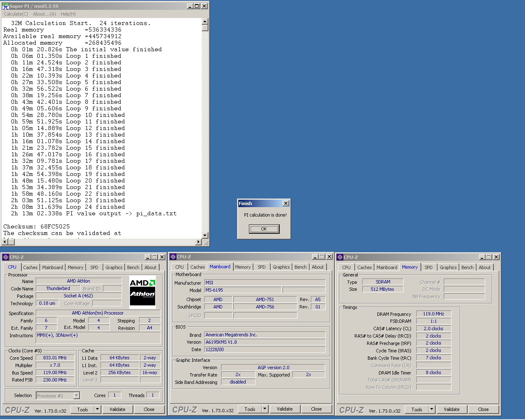Switch to Memory tab in Mainboard window
The width and height of the screenshot is (525, 420).
click(243, 267)
